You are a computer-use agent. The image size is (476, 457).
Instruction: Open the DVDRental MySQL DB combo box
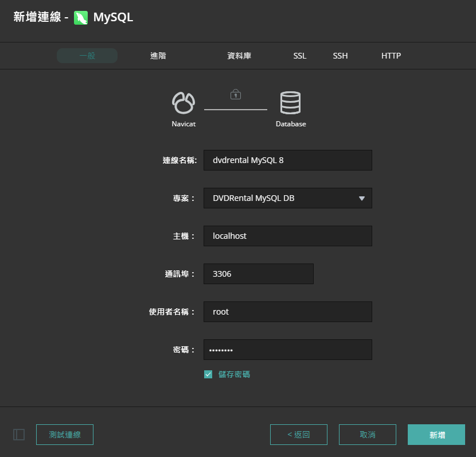click(x=281, y=198)
